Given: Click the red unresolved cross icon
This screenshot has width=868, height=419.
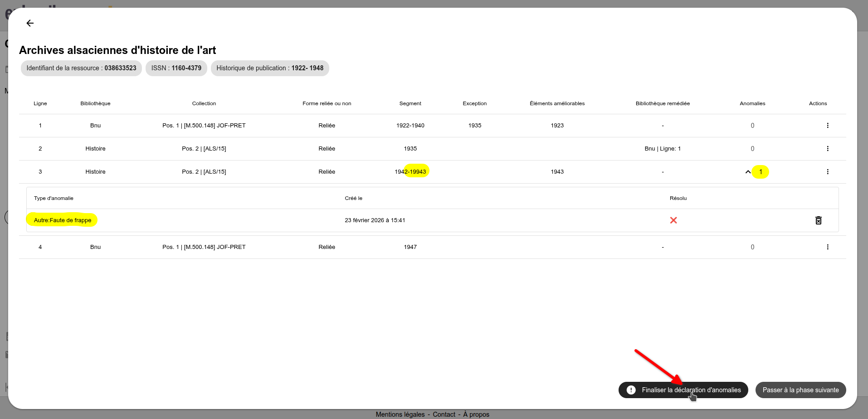Looking at the screenshot, I should pyautogui.click(x=673, y=220).
